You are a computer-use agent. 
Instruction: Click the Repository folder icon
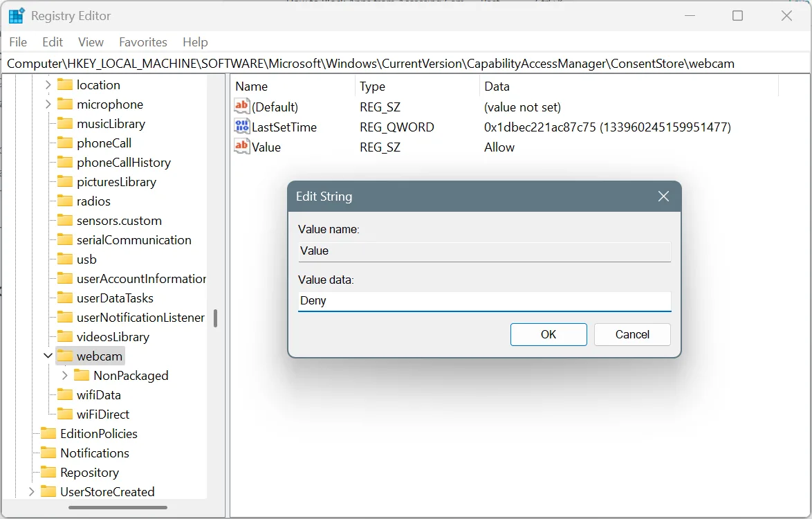tap(48, 472)
